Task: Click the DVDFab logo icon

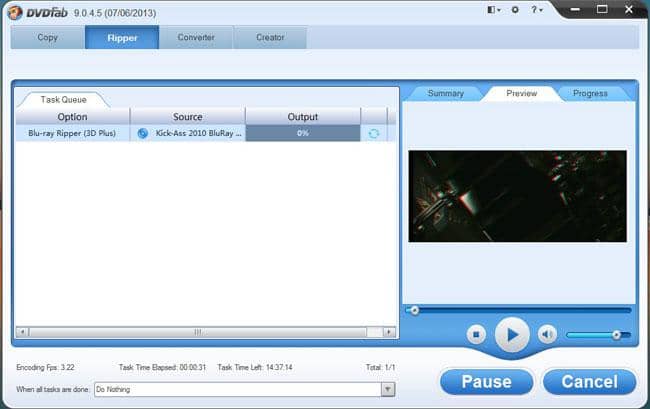Action: coord(14,12)
